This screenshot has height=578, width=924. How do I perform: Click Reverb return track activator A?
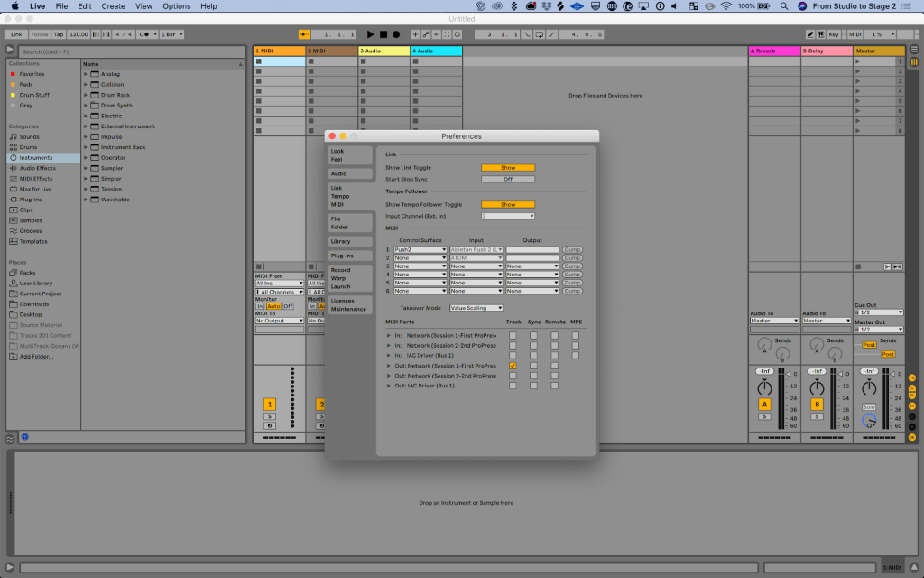point(764,405)
